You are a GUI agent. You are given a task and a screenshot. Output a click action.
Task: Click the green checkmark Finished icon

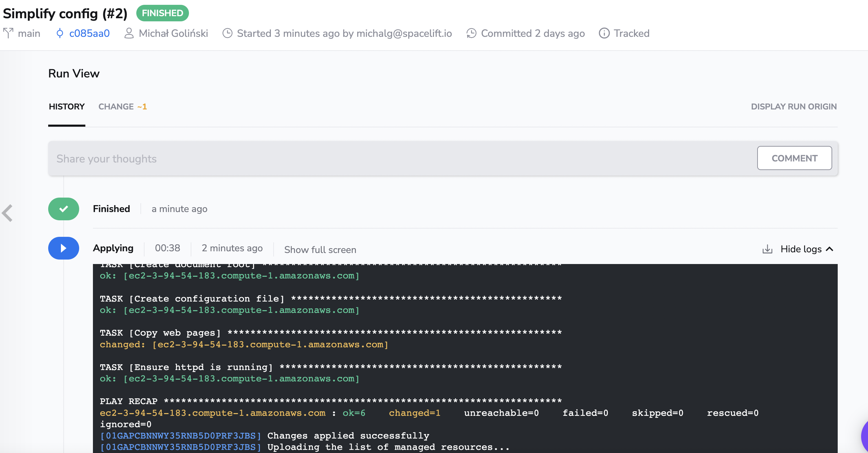63,208
